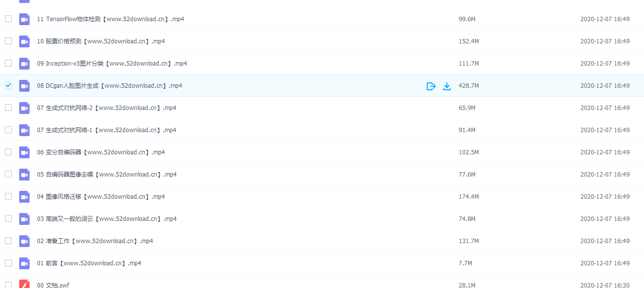This screenshot has width=644, height=288.
Task: Check the box for 05 自编码器图像去噪
Action: coord(8,174)
